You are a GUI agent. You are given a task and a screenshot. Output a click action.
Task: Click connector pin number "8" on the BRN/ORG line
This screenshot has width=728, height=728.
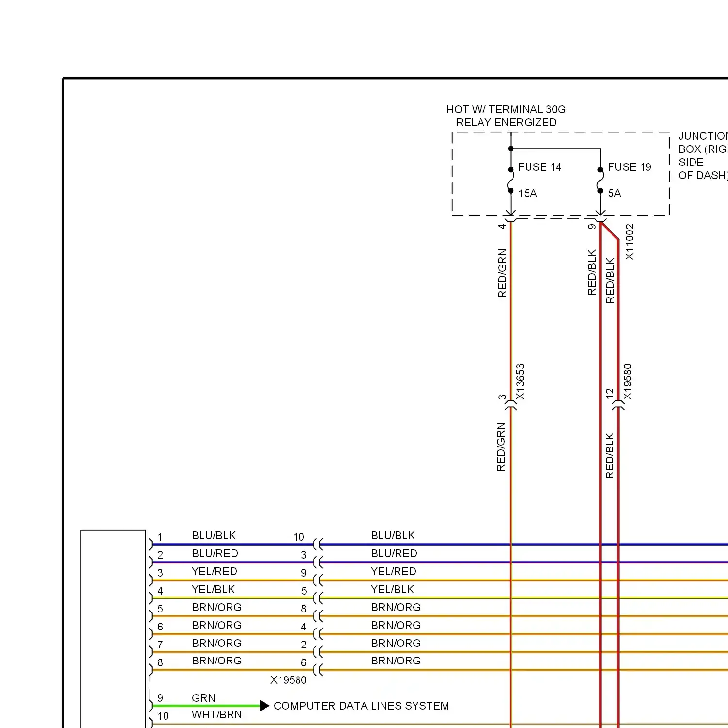coord(304,609)
